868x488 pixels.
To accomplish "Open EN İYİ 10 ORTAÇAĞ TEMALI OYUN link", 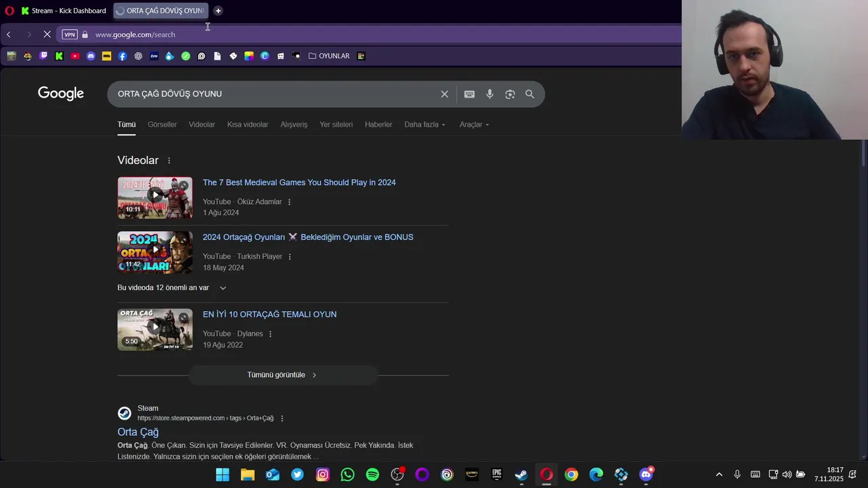I will [x=270, y=314].
